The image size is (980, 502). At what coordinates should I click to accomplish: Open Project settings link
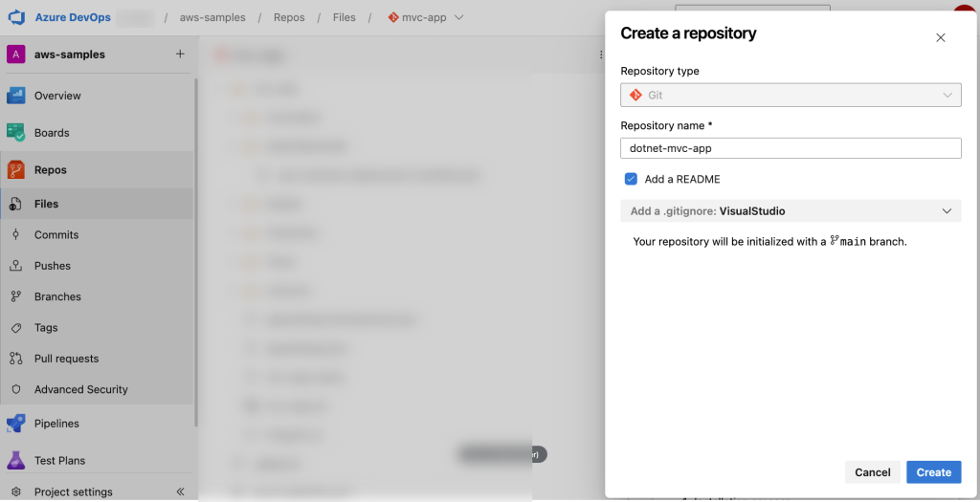coord(73,492)
